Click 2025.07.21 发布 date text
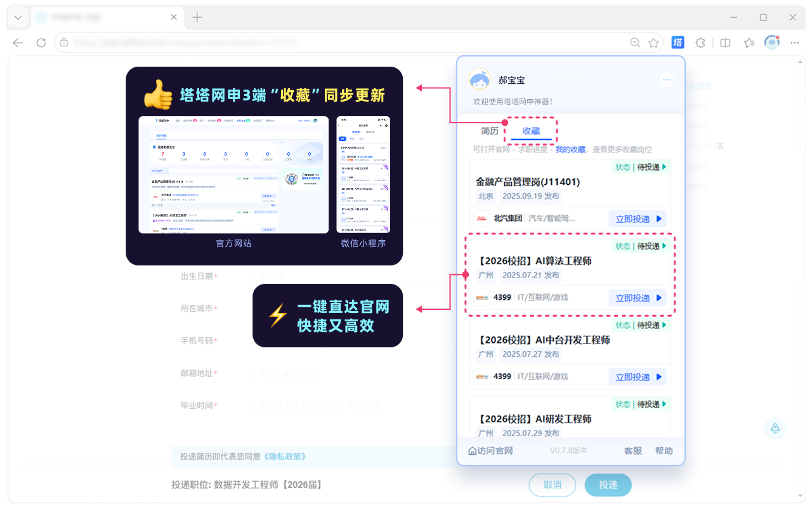The width and height of the screenshot is (812, 508). [x=530, y=275]
